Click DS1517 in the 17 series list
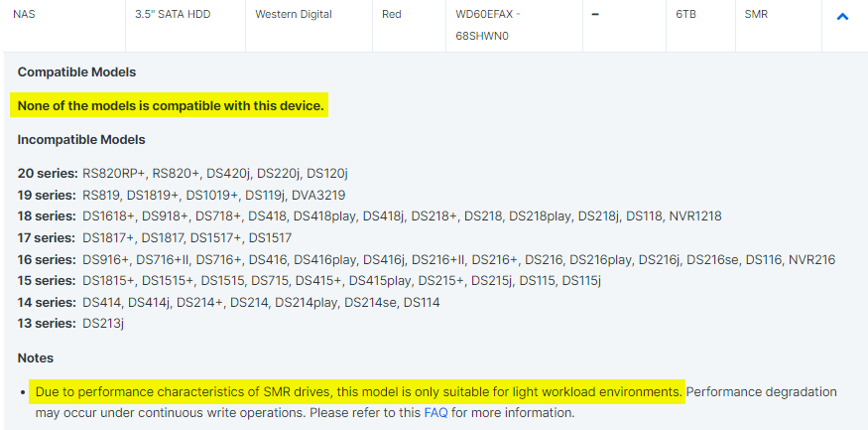 pos(270,238)
